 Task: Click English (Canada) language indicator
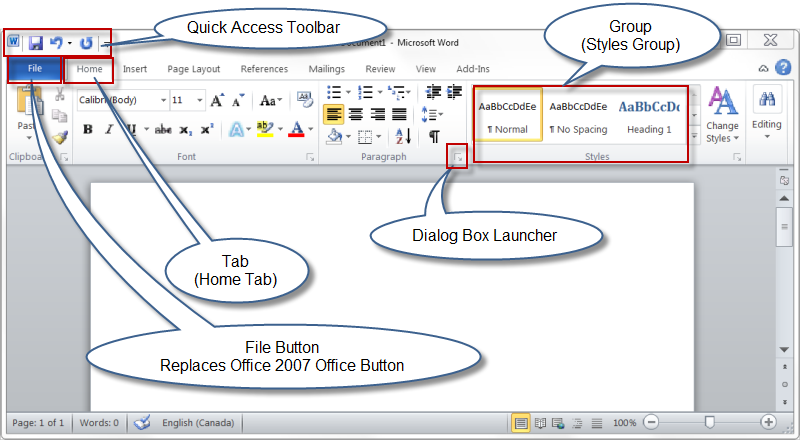[x=198, y=423]
